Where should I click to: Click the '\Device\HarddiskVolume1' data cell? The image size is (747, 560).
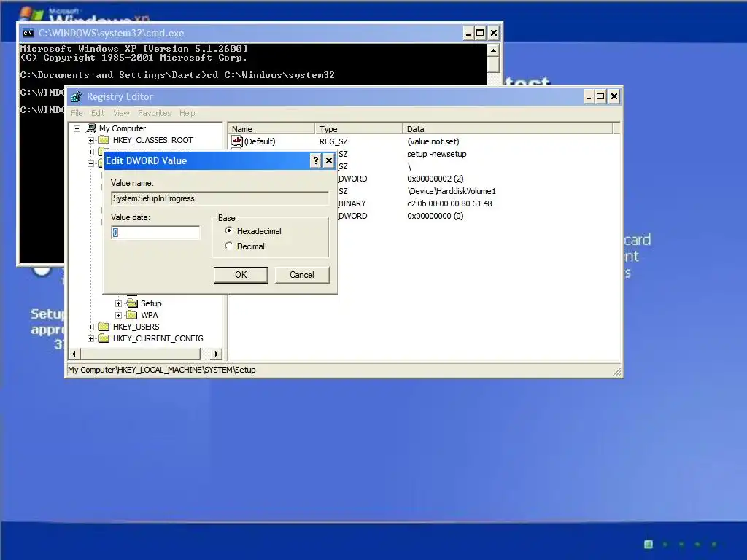[x=452, y=191]
